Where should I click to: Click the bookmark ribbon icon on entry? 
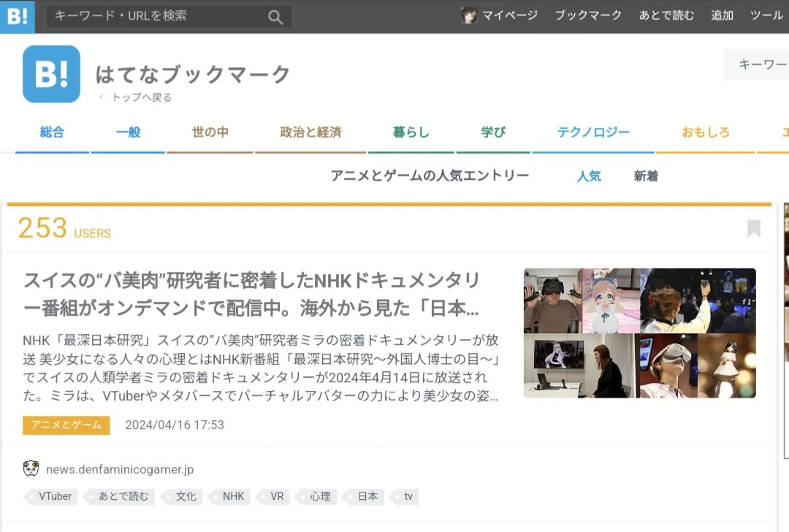click(753, 228)
